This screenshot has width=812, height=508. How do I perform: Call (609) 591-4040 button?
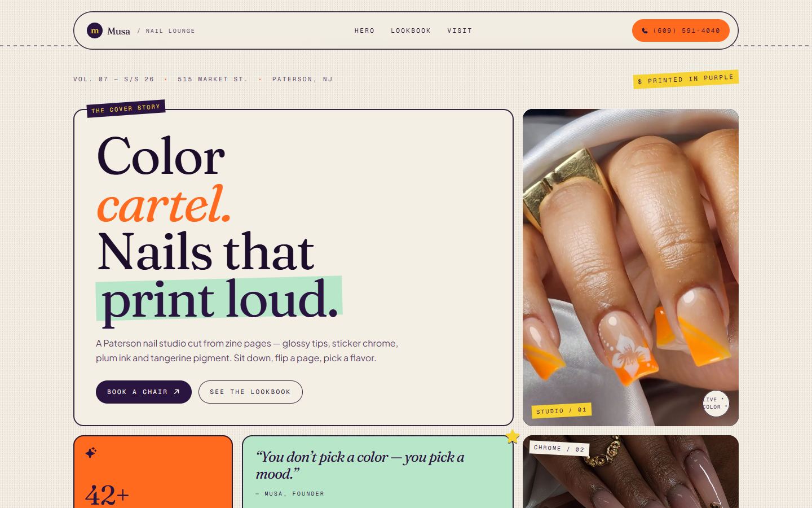point(681,30)
